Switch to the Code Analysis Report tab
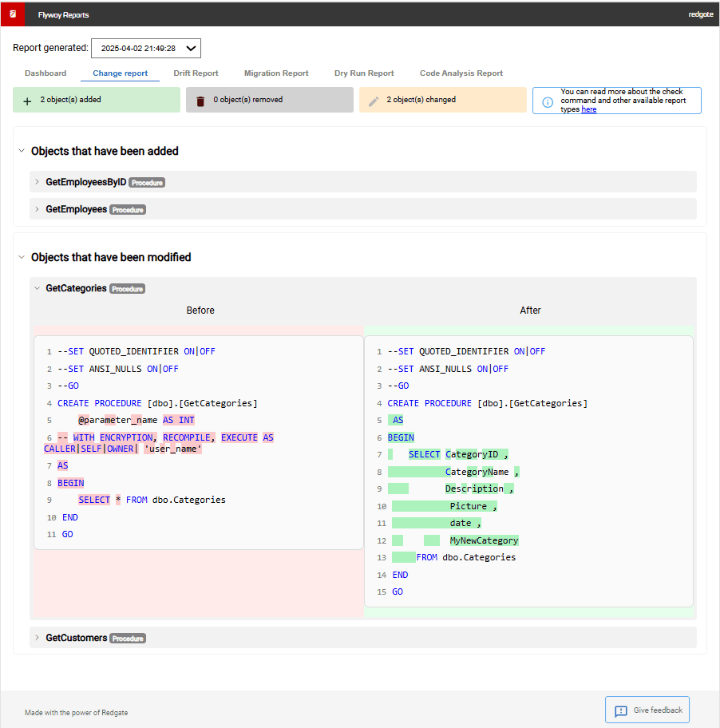 (461, 73)
